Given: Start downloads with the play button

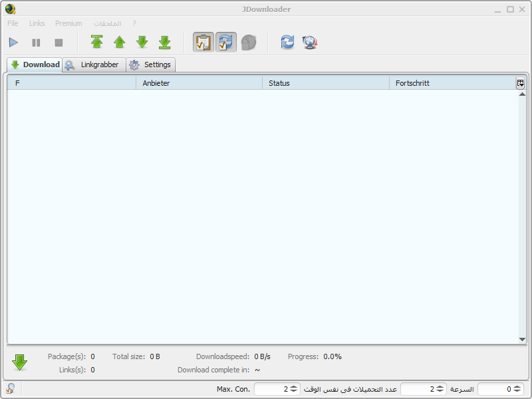Looking at the screenshot, I should (13, 43).
